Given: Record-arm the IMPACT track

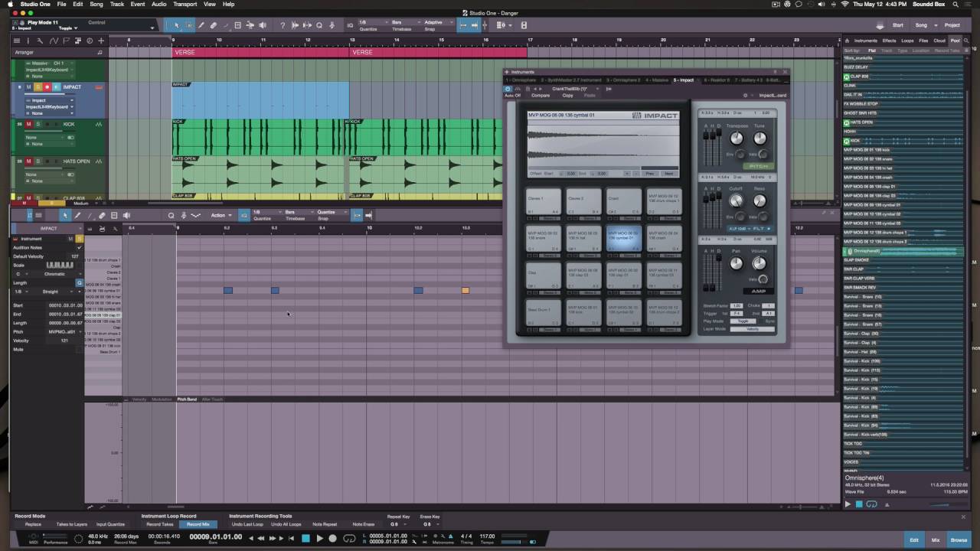Looking at the screenshot, I should point(47,87).
